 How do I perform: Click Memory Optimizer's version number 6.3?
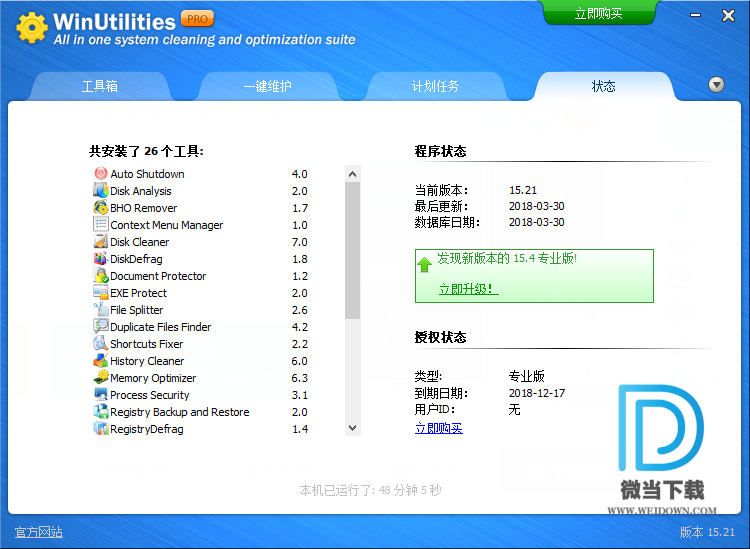pyautogui.click(x=299, y=378)
